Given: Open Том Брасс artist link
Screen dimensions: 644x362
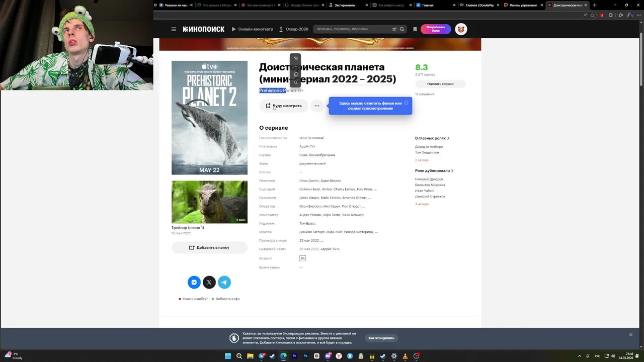Looking at the screenshot, I should coord(307,223).
